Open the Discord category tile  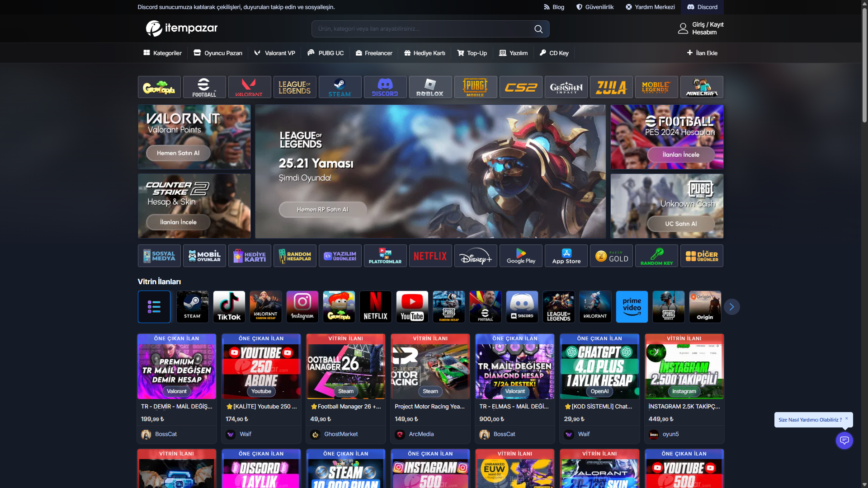click(385, 87)
